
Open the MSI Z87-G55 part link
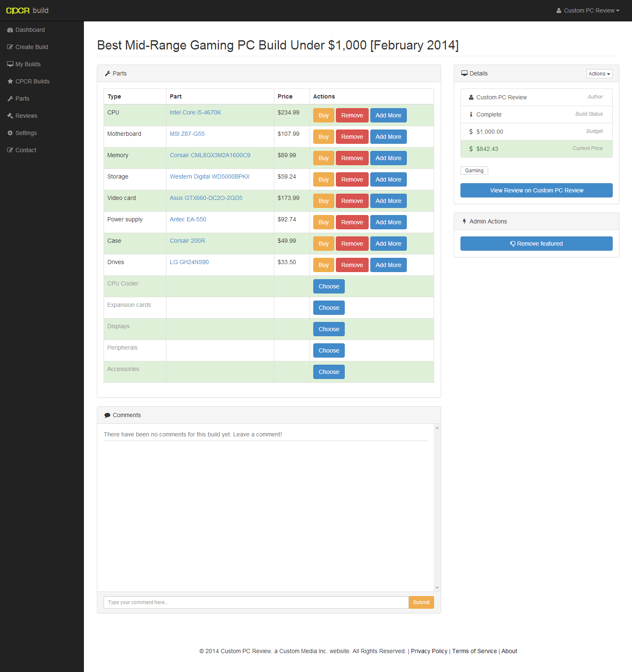(x=187, y=134)
